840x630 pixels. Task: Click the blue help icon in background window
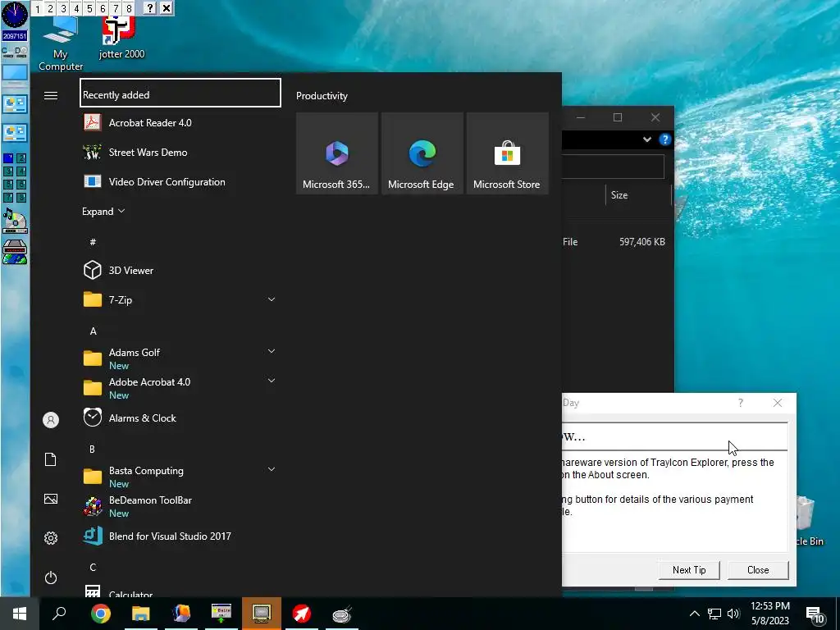[x=664, y=139]
